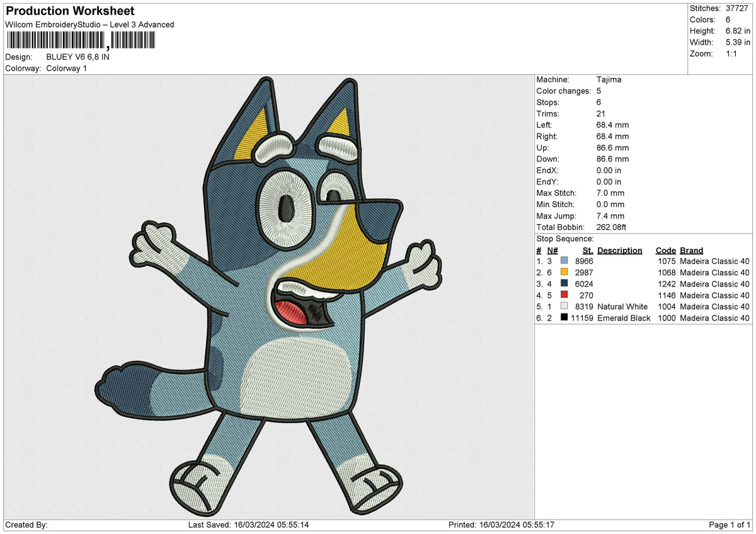The height and width of the screenshot is (534, 756).
Task: Click the Machine value 'Tajima'
Action: click(609, 79)
